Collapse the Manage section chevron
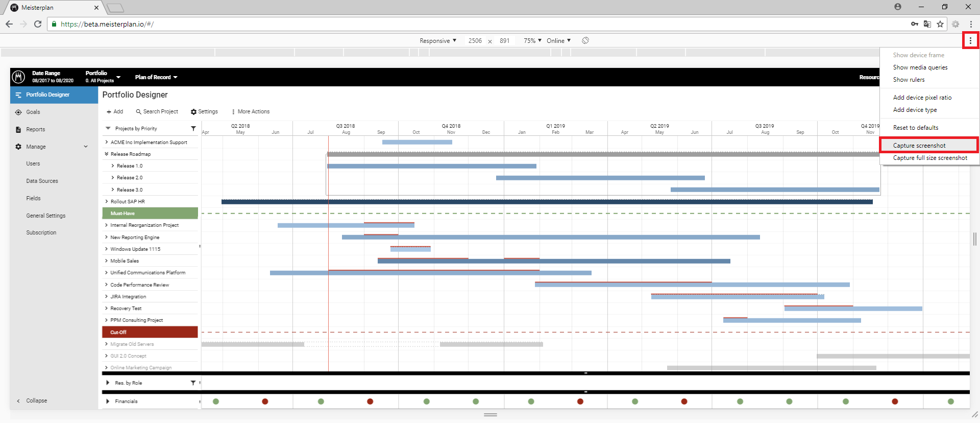Viewport: 980px width, 423px height. [86, 147]
